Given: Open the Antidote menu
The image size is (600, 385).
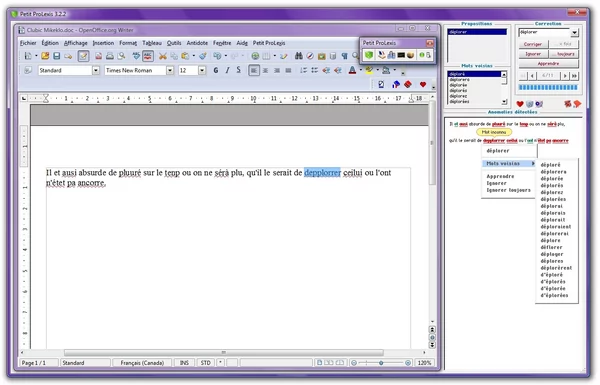Looking at the screenshot, I should pos(197,43).
